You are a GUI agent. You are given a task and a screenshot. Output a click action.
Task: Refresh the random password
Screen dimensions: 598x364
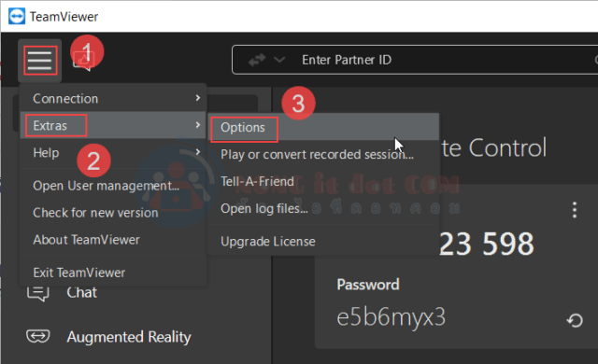click(575, 320)
